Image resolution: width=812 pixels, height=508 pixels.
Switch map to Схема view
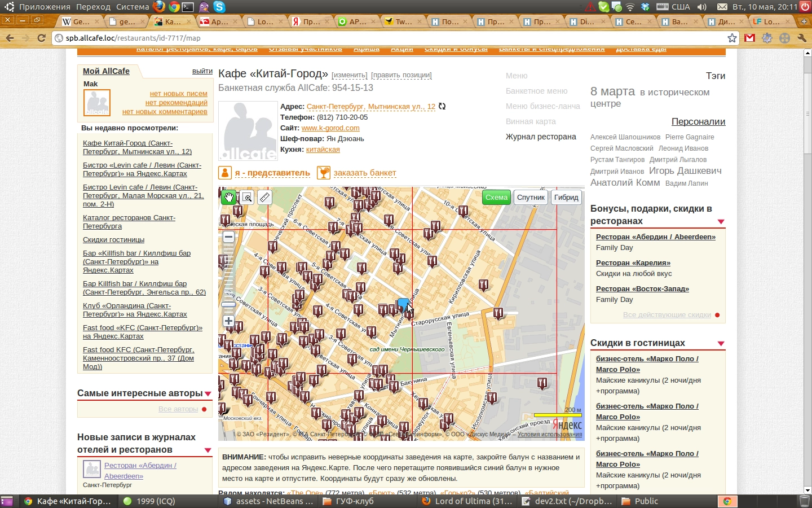point(496,197)
